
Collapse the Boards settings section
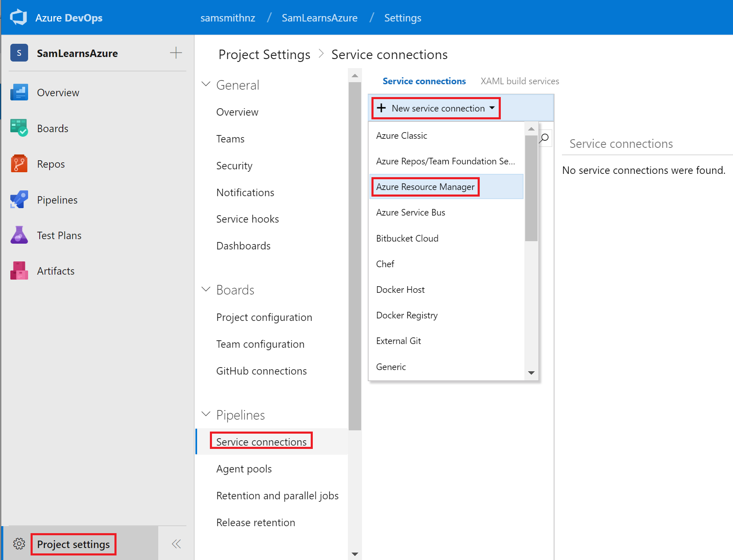pos(206,289)
